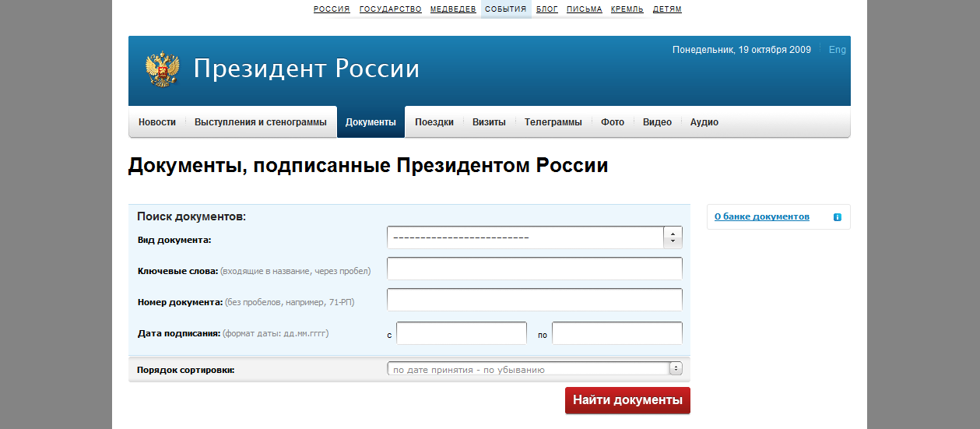Click the Найти документы button
This screenshot has height=429, width=980.
[627, 400]
